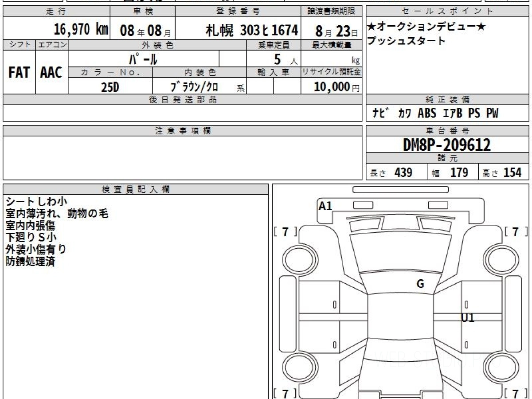Click the 外装色 header
Image resolution: width=532 pixels, height=399 pixels.
157,45
